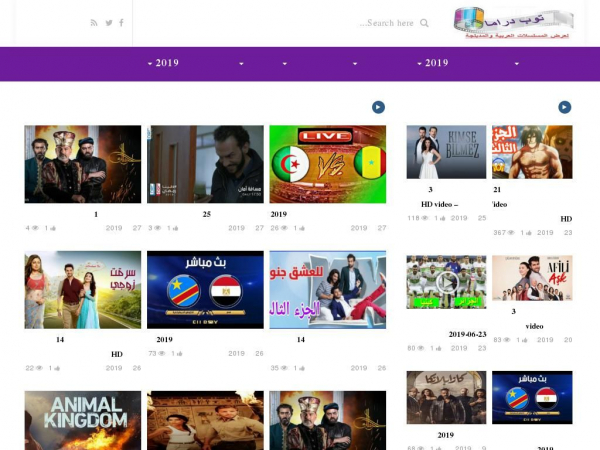Screen dimensions: 600x450
Task: Open the Kimse Bilmez video thumbnail
Action: pyautogui.click(x=446, y=152)
